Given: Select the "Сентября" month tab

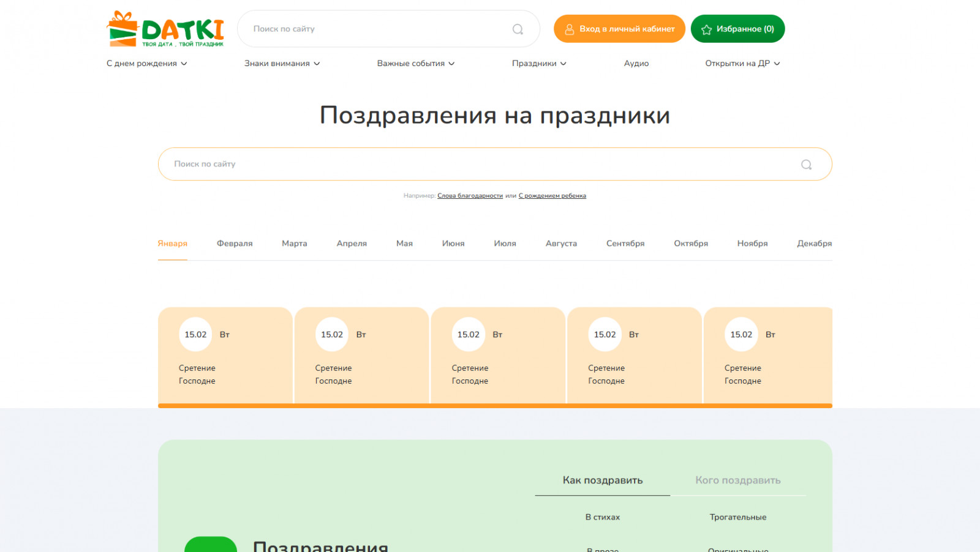Looking at the screenshot, I should (x=625, y=244).
